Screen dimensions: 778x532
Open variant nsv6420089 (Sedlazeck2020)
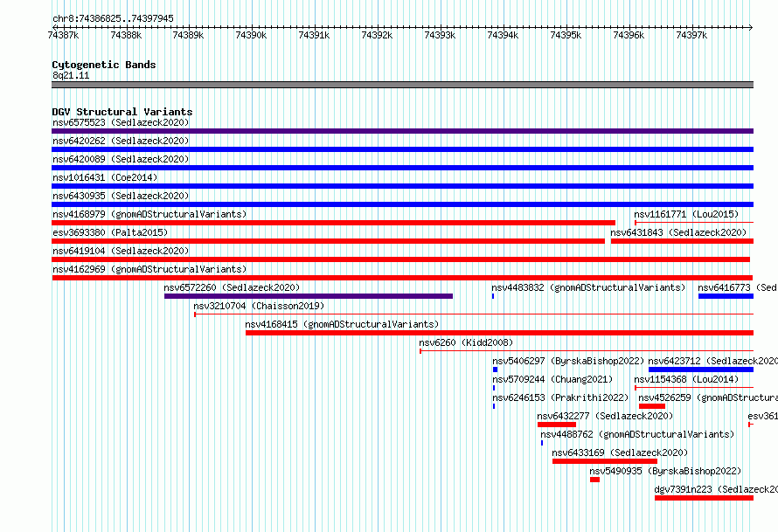click(x=121, y=159)
